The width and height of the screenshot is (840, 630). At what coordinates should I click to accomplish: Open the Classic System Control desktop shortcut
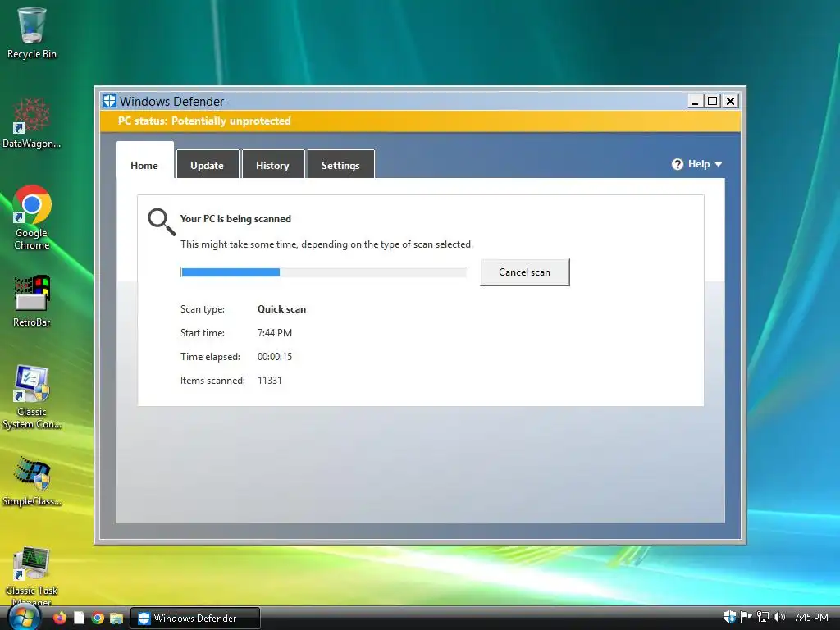32,398
